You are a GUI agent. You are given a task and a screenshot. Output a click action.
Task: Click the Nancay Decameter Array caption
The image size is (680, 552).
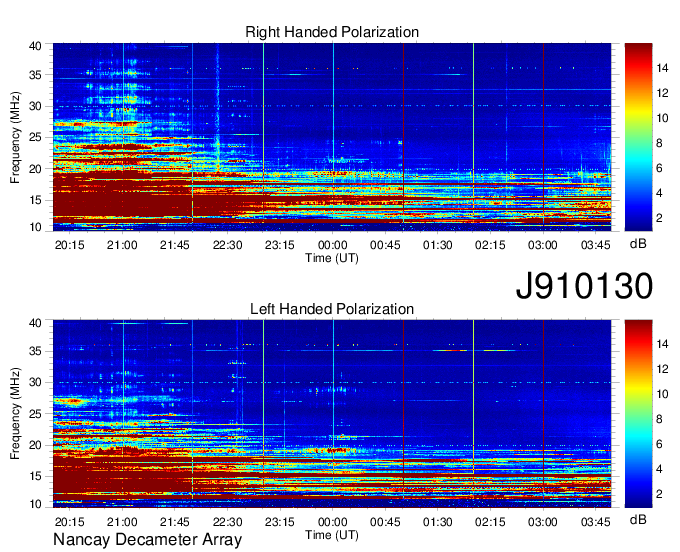point(147,539)
